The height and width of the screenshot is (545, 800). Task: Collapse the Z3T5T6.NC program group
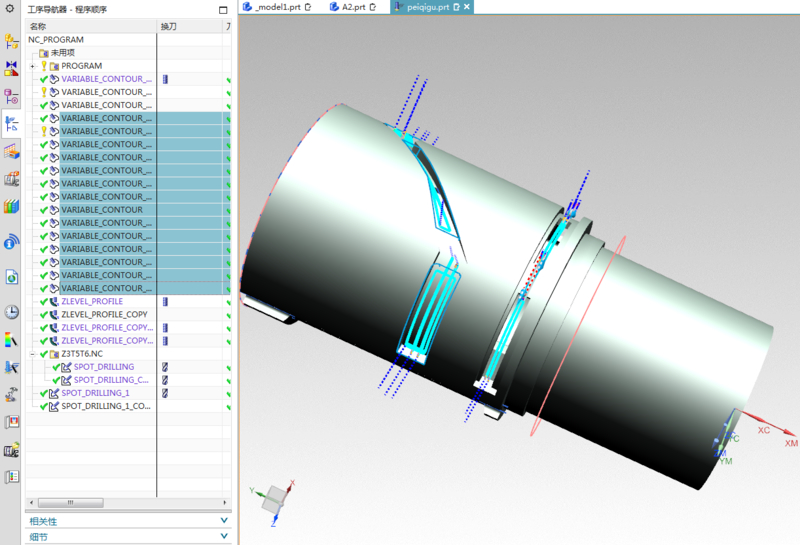32,354
